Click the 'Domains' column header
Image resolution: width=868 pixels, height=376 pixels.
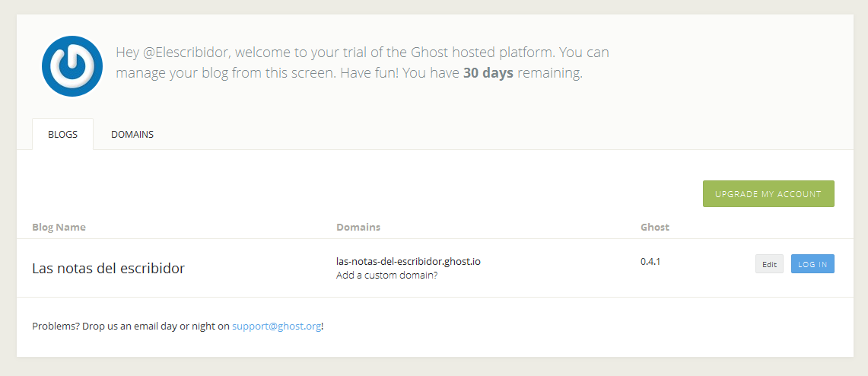(x=358, y=227)
